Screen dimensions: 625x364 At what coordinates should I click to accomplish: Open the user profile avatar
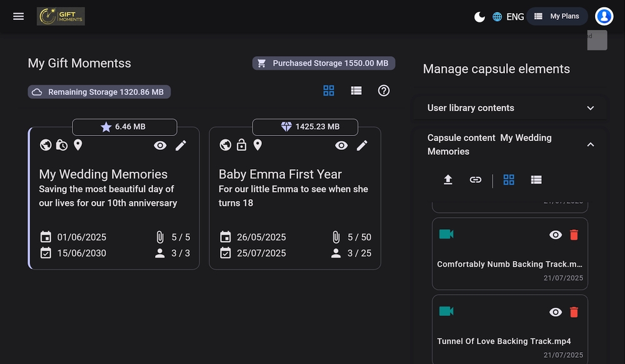coord(604,16)
